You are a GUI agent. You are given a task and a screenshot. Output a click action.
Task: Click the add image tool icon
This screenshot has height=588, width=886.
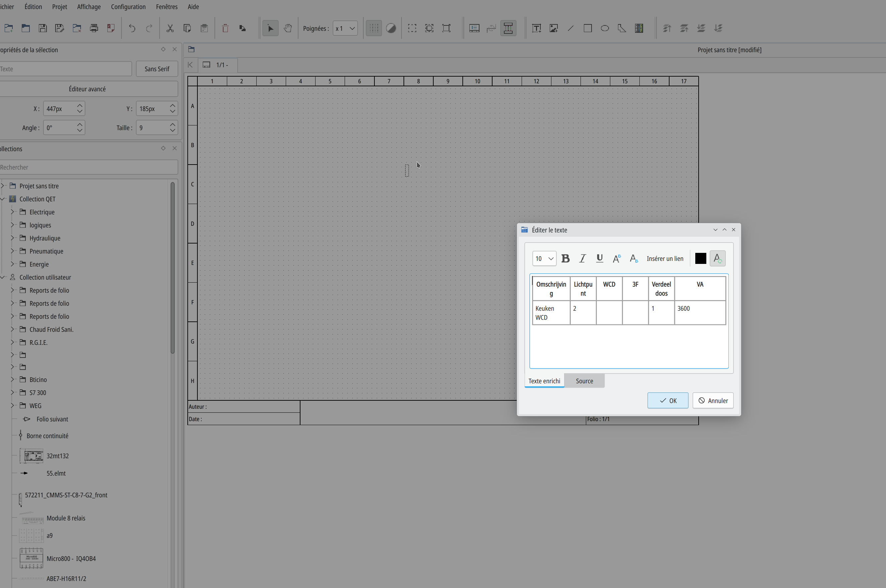tap(554, 28)
